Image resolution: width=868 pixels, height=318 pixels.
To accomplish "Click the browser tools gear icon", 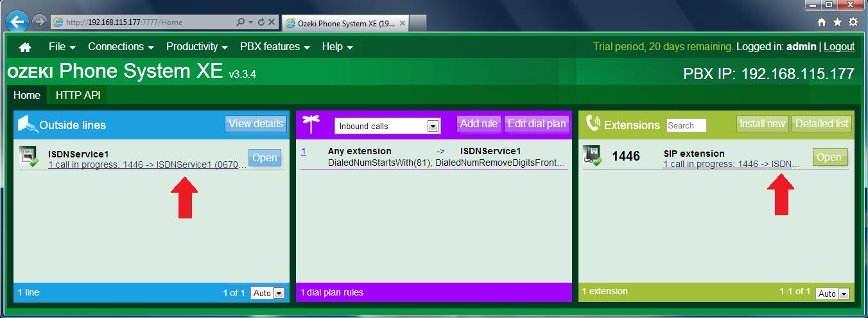I will [x=853, y=22].
